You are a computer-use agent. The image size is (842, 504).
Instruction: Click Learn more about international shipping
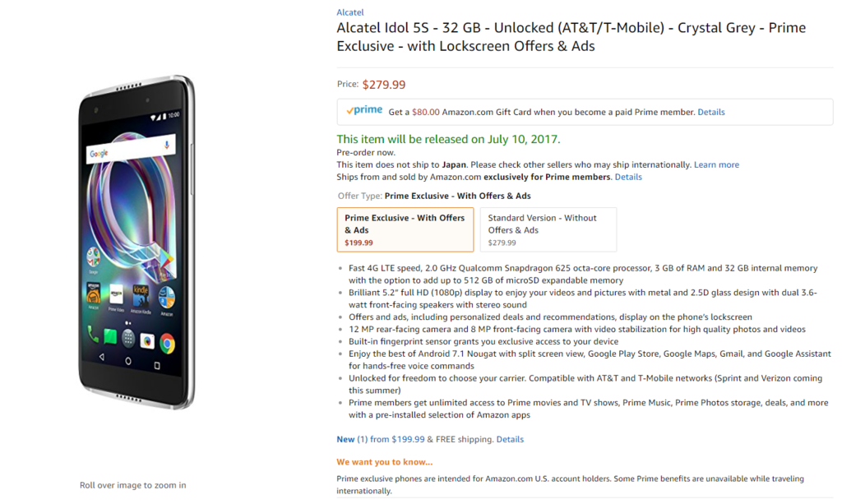tap(716, 164)
